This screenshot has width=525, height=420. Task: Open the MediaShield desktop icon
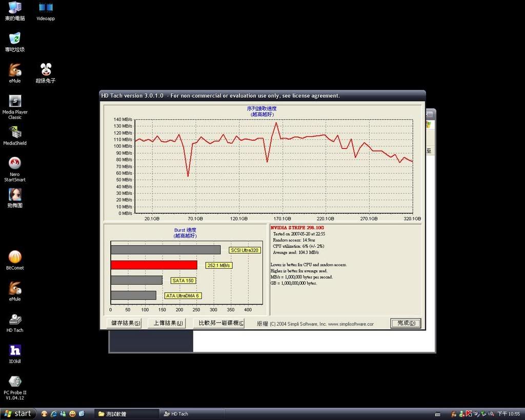coord(15,136)
